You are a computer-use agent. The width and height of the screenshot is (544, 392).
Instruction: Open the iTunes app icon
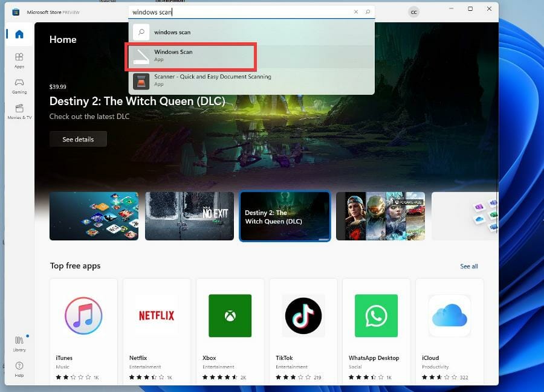83,315
